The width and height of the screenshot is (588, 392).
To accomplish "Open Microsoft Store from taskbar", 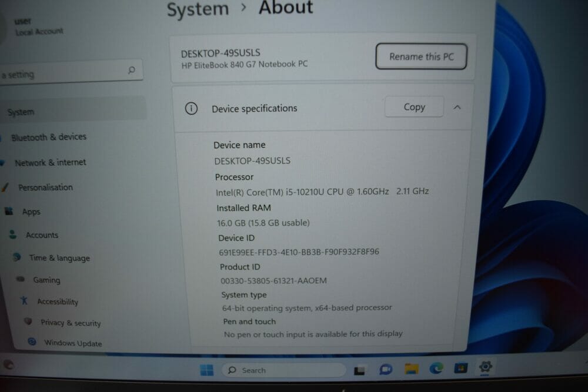I will 460,368.
